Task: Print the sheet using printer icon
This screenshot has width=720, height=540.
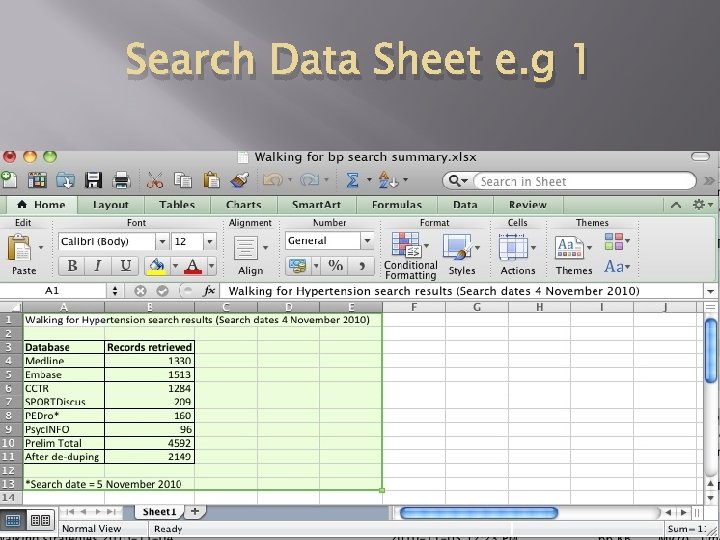Action: pos(122,180)
